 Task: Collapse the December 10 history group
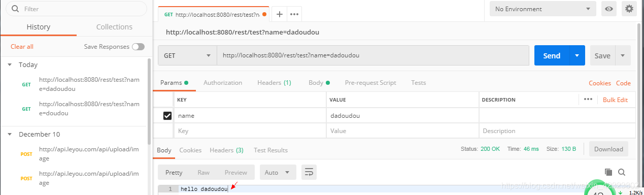tap(10, 135)
